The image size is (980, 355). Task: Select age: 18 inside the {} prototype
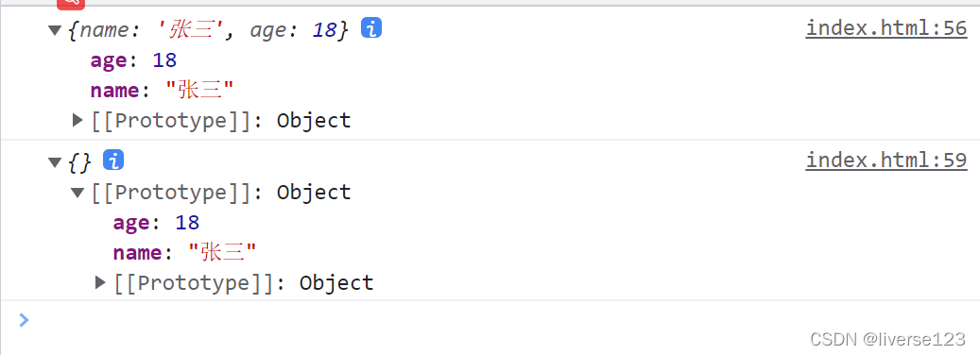point(156,223)
